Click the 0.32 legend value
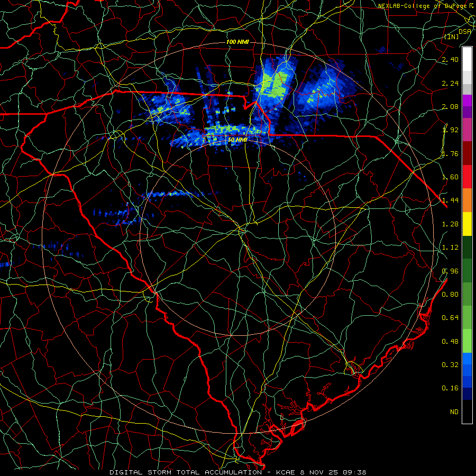This screenshot has width=476, height=476. point(450,365)
